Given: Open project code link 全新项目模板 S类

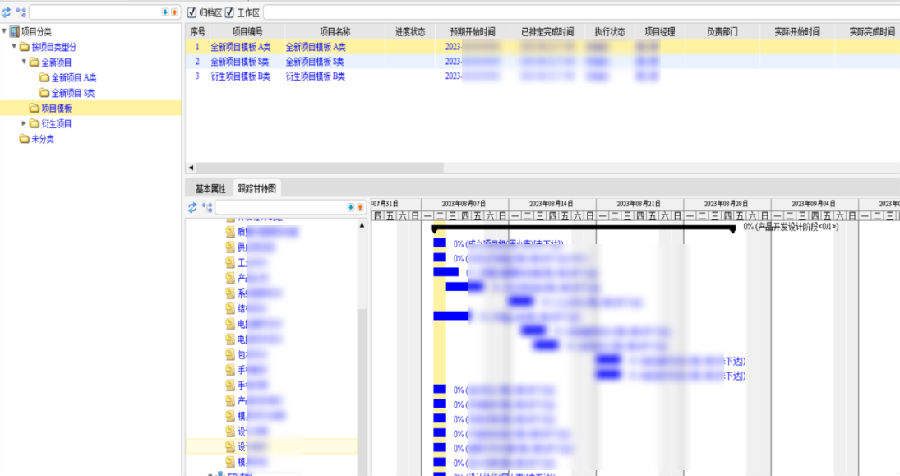Looking at the screenshot, I should [x=239, y=61].
